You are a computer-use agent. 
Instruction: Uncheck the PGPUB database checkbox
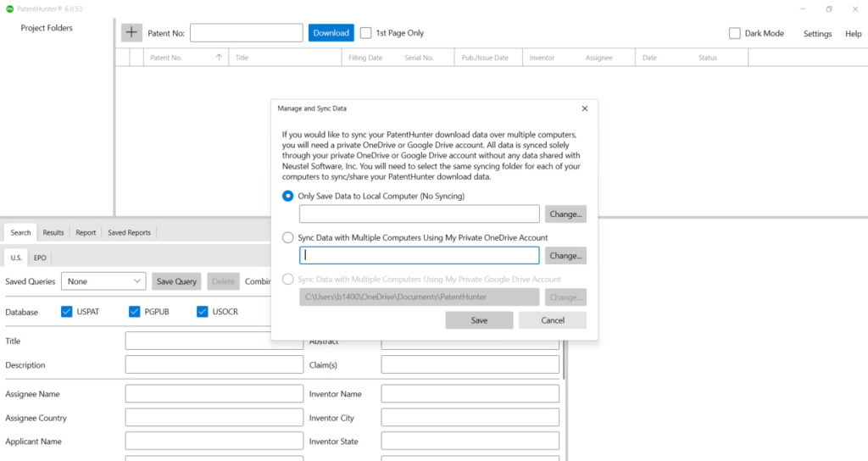click(135, 312)
